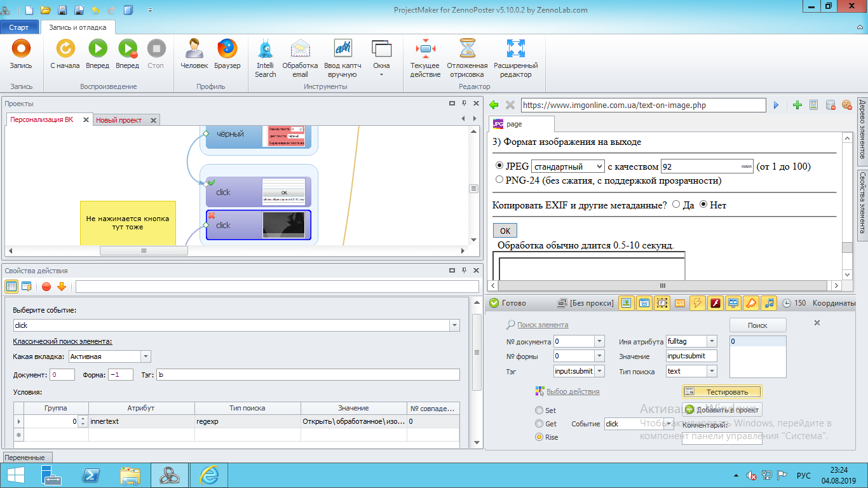
Task: Select the Get action radio button
Action: [x=539, y=424]
